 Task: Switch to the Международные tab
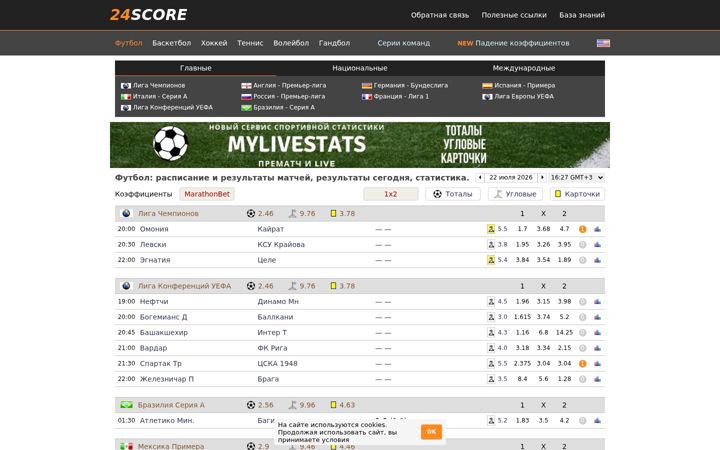pyautogui.click(x=523, y=68)
